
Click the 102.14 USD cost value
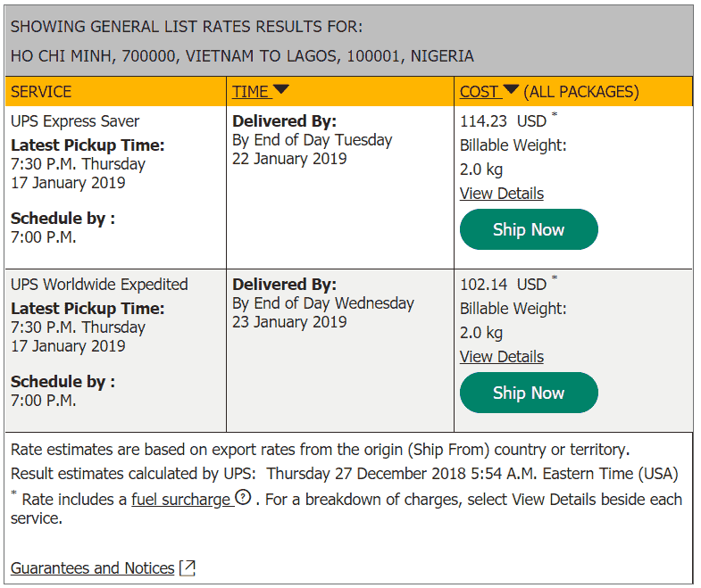coord(504,284)
